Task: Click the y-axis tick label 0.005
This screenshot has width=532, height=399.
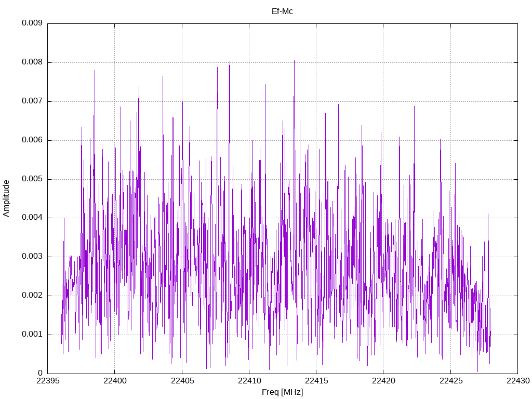Action: click(32, 179)
